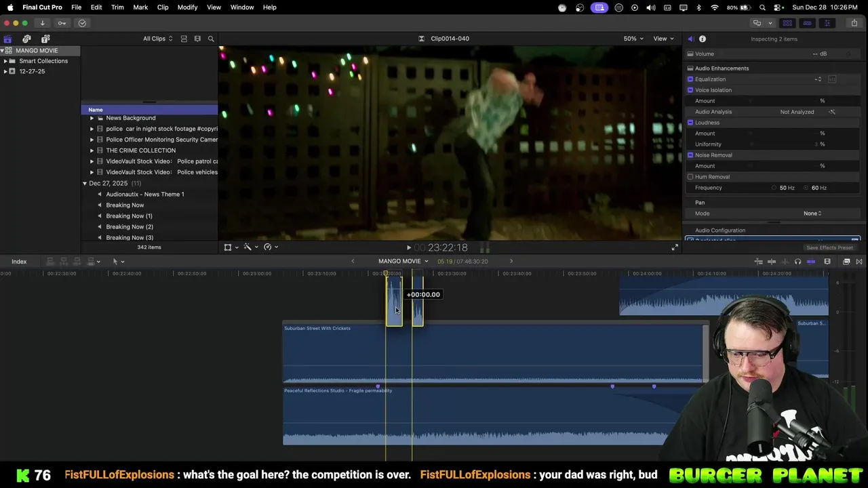Click the Share export icon
This screenshot has height=488, width=868.
[854, 23]
